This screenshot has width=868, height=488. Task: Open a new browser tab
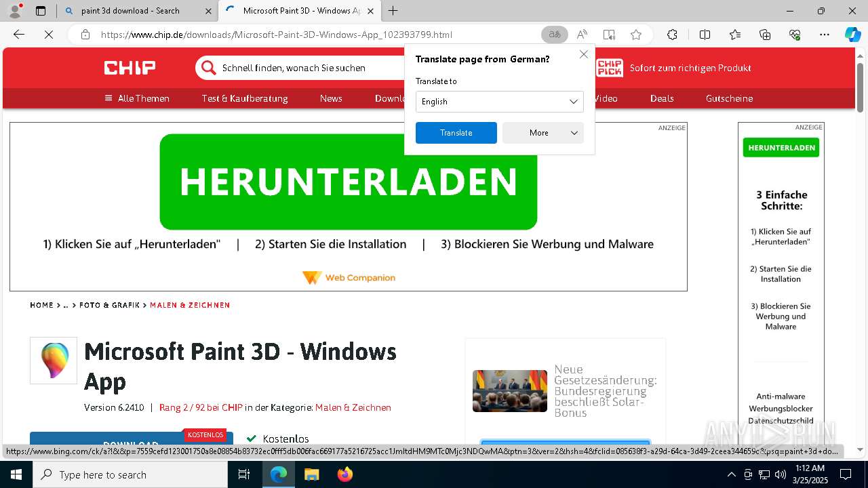point(393,11)
